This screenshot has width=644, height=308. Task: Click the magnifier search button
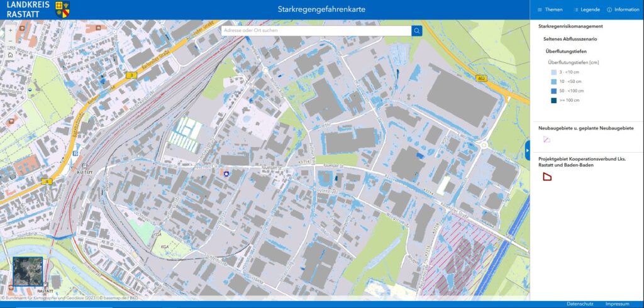pyautogui.click(x=417, y=31)
